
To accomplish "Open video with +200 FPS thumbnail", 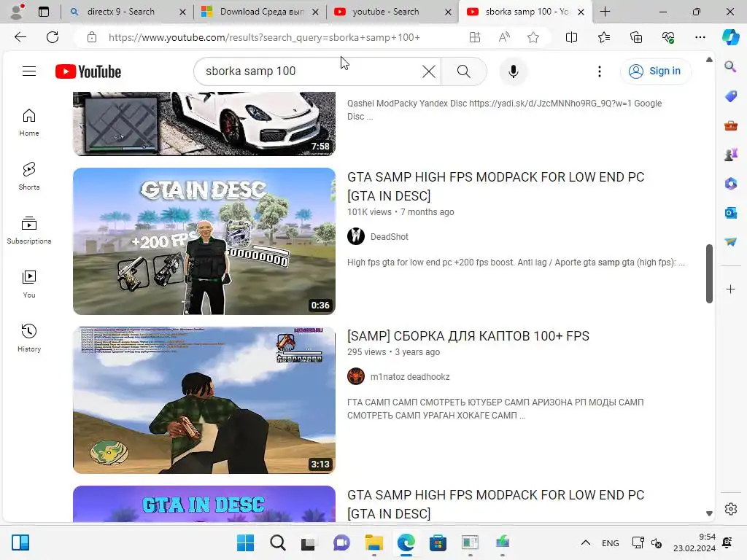I will (204, 241).
